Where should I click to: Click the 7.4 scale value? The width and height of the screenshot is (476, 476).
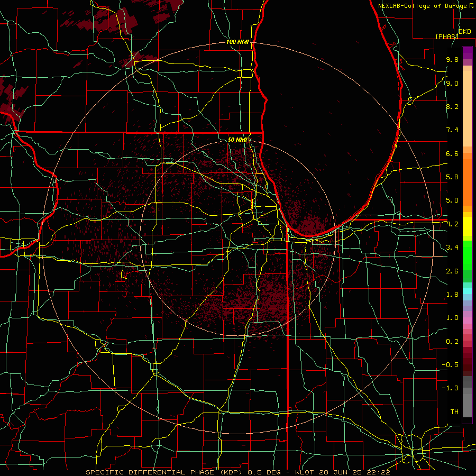click(452, 130)
